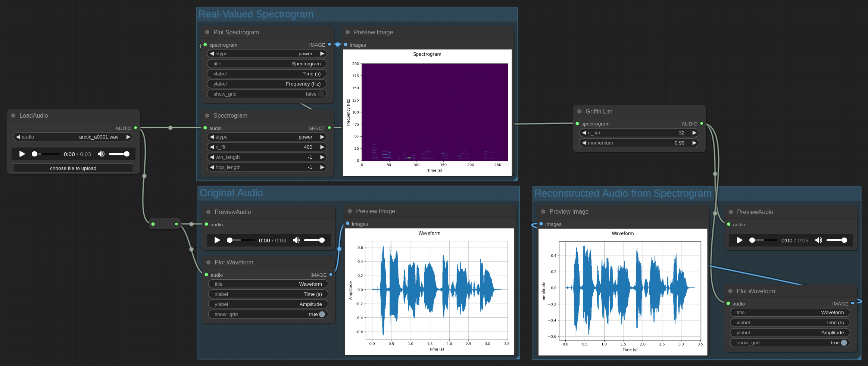Image resolution: width=868 pixels, height=366 pixels.
Task: Mute volume in LoadAudio node player
Action: point(101,154)
